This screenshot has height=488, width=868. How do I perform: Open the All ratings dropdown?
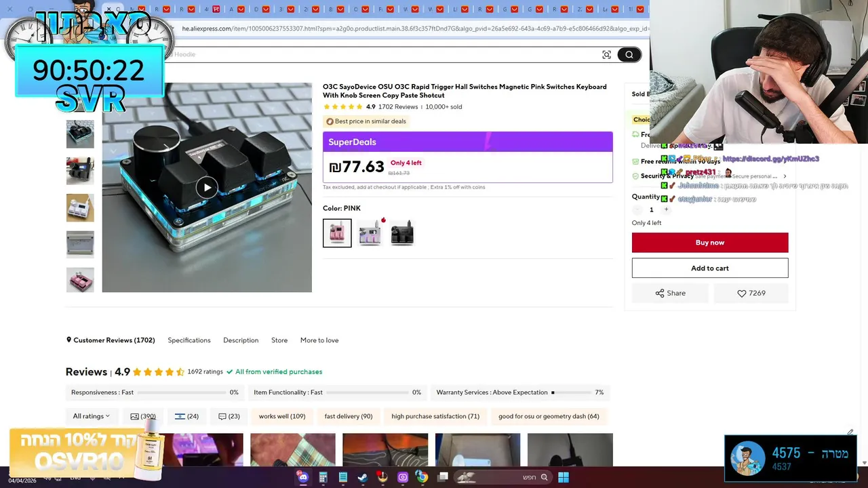pyautogui.click(x=91, y=416)
